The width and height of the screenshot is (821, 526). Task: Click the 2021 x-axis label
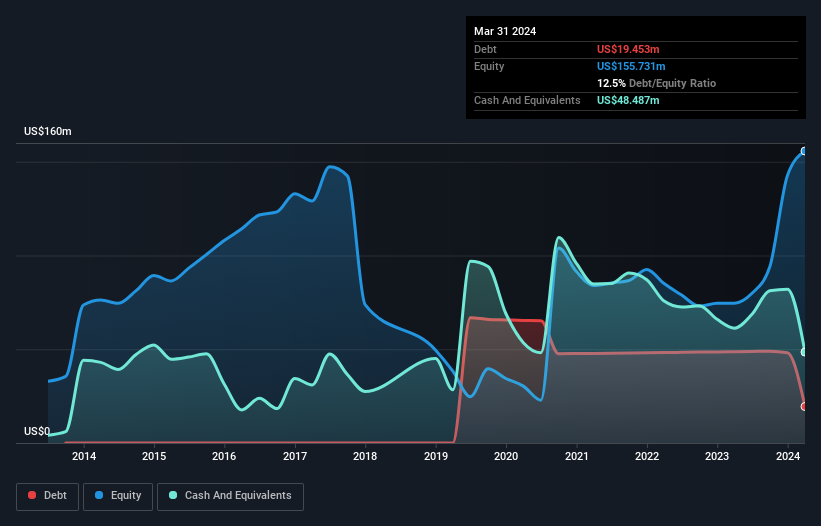(x=576, y=456)
